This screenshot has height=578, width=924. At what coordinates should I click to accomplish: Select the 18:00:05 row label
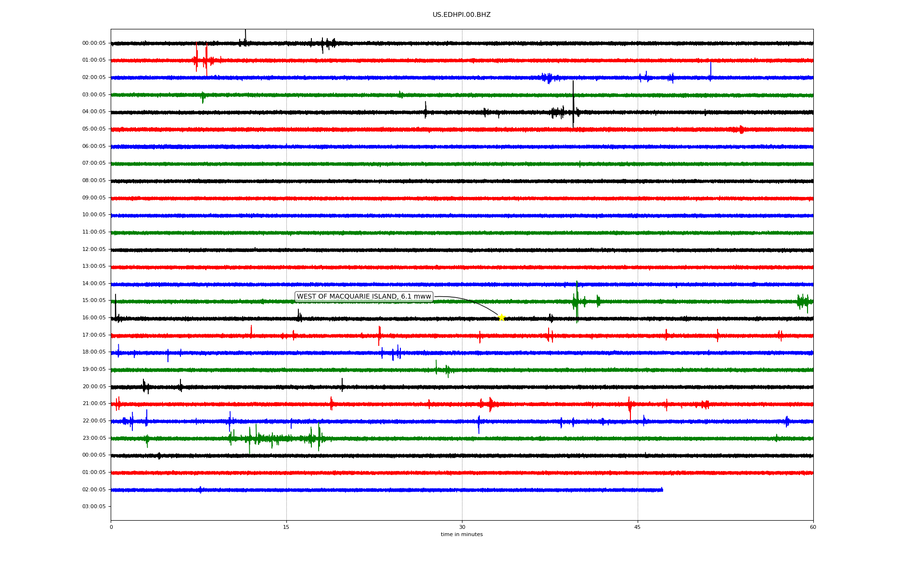(94, 352)
